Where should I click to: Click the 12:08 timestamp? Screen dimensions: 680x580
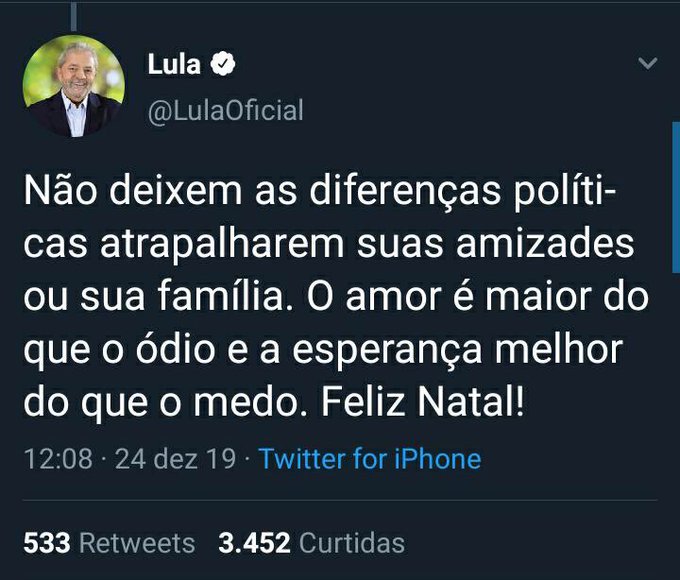(x=58, y=459)
